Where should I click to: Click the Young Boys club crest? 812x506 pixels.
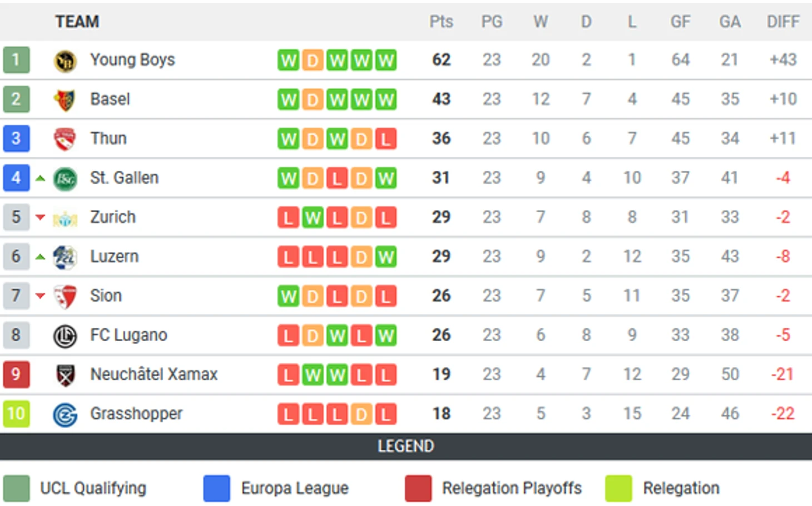(65, 60)
